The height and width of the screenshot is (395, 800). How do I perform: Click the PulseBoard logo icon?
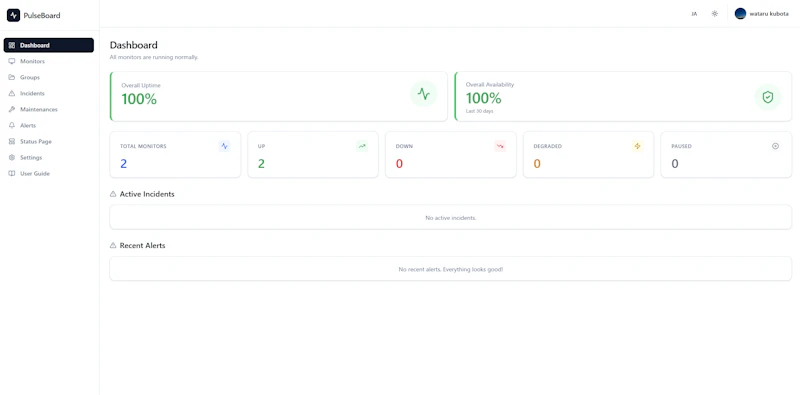[x=13, y=15]
